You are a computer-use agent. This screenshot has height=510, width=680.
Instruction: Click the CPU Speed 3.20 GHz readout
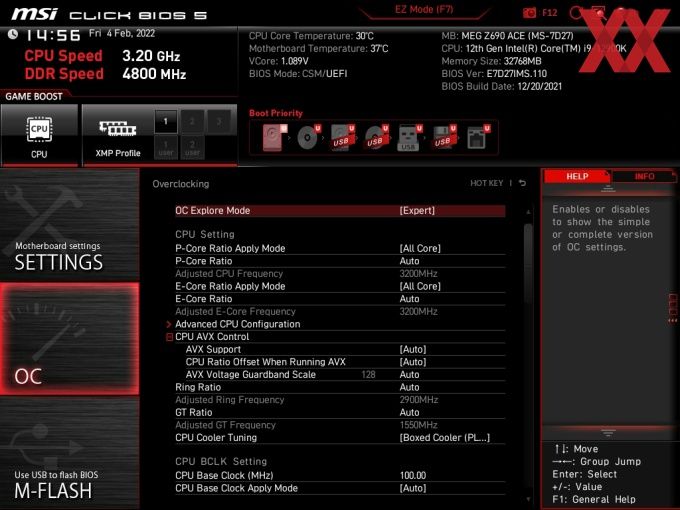(x=151, y=56)
